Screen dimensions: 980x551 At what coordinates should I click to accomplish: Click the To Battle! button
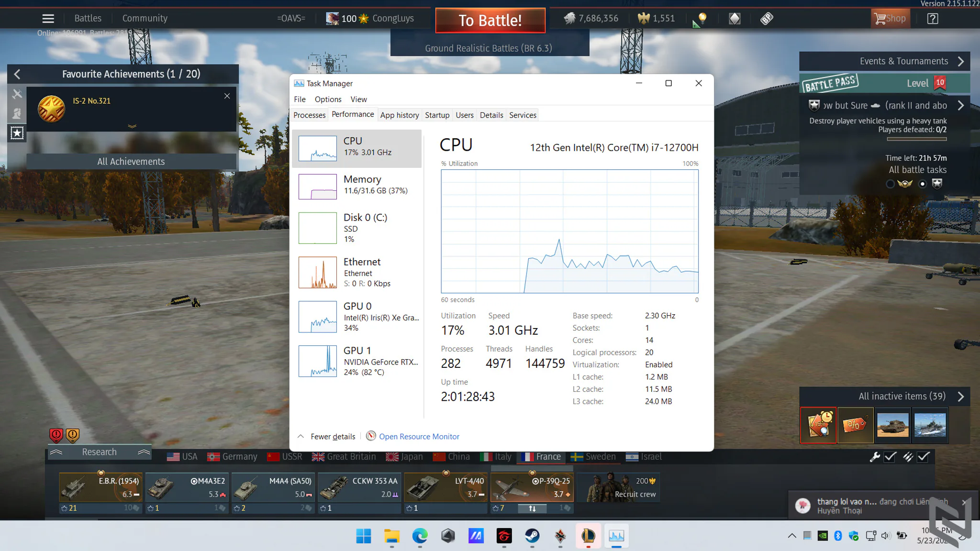pos(490,20)
